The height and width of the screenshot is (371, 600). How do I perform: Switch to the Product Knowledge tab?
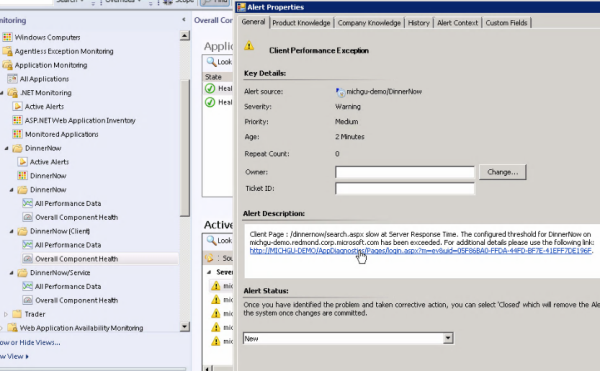301,23
